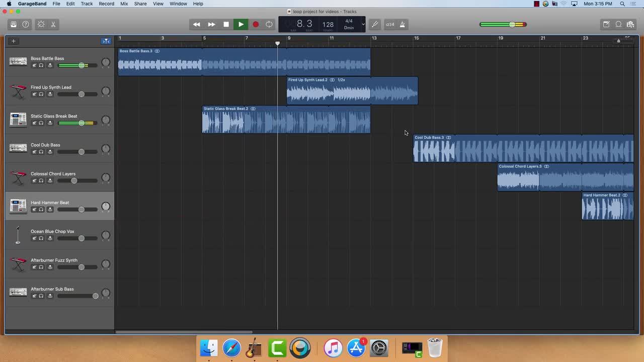644x362 pixels.
Task: Open the Library panel
Action: click(x=14, y=24)
